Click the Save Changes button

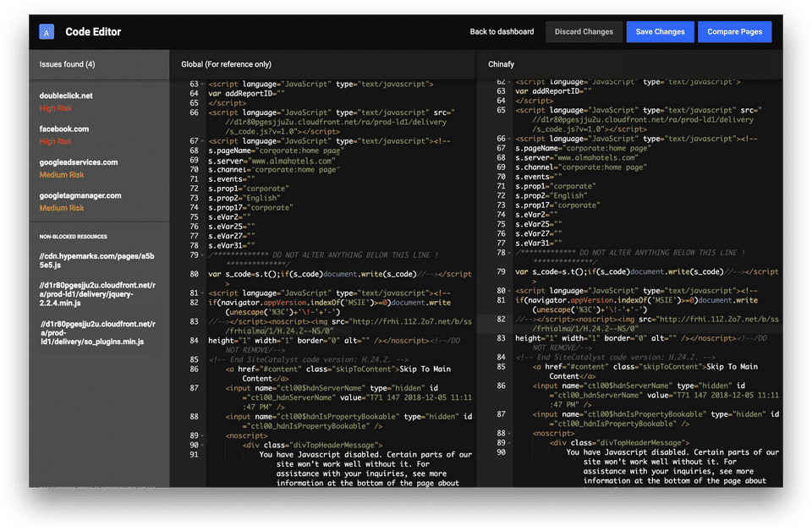[x=660, y=32]
